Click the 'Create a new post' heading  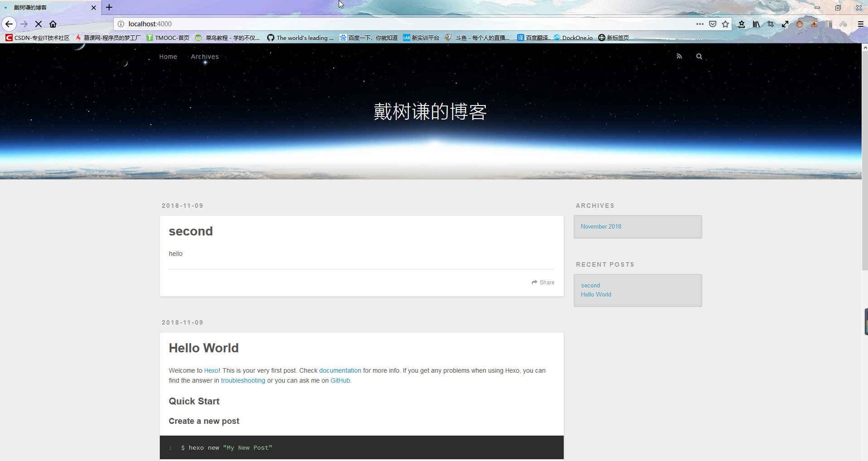(x=204, y=421)
